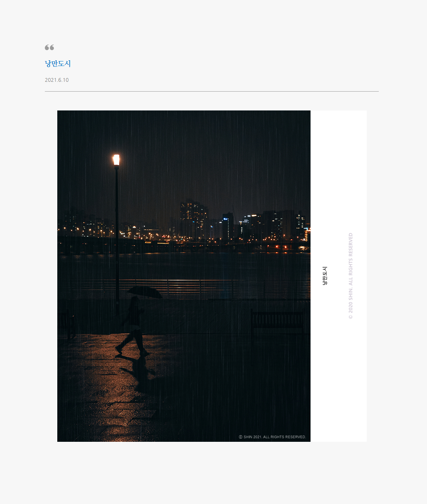Screen dimensions: 427x504
Task: Open the blue 낭만도시 title link
Action: [x=58, y=63]
